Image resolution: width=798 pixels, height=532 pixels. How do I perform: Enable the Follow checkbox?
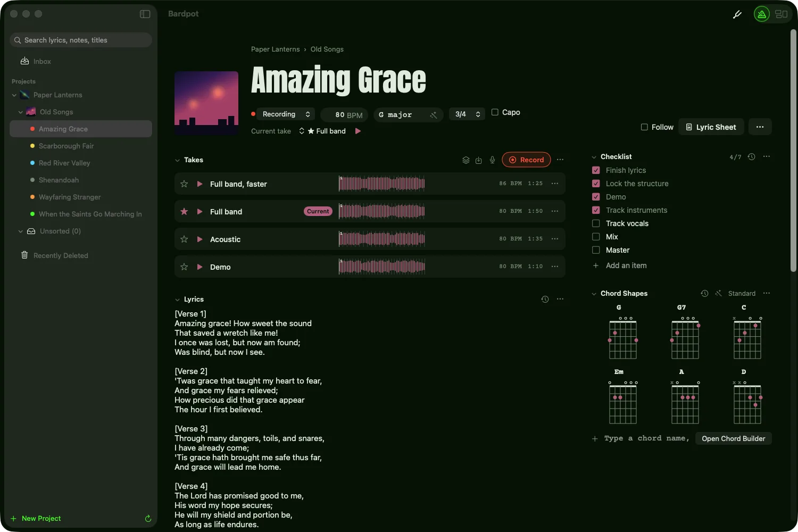coord(644,127)
